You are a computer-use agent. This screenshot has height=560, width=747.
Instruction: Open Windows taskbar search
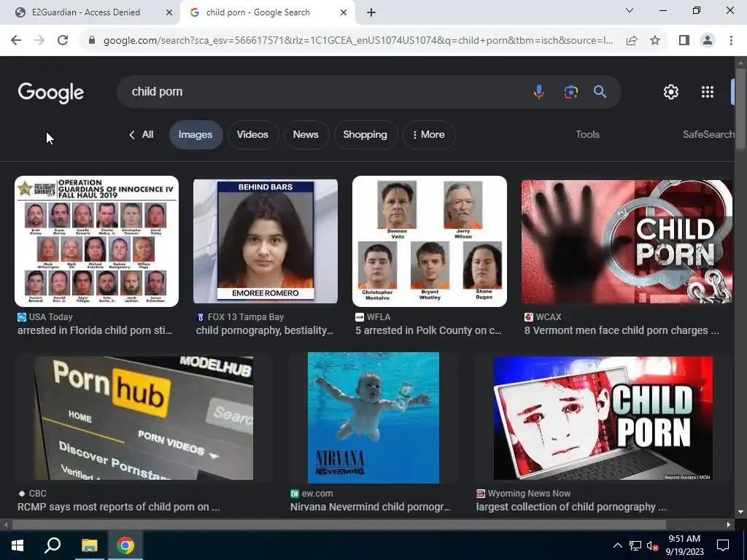point(53,545)
